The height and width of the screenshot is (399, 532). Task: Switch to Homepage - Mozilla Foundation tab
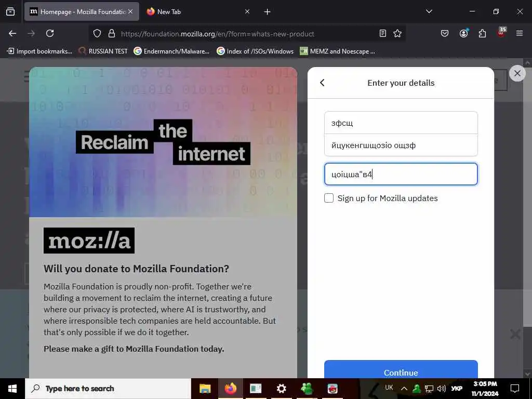click(82, 11)
